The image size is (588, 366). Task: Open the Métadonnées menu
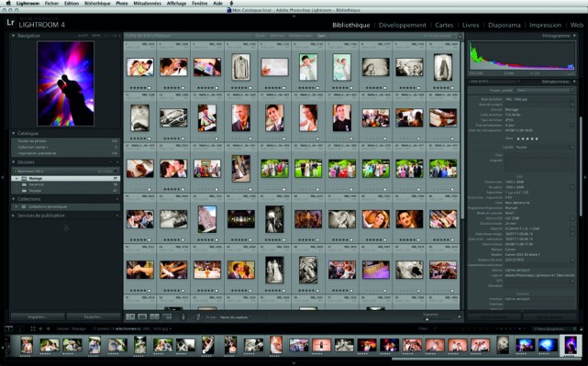pos(147,4)
